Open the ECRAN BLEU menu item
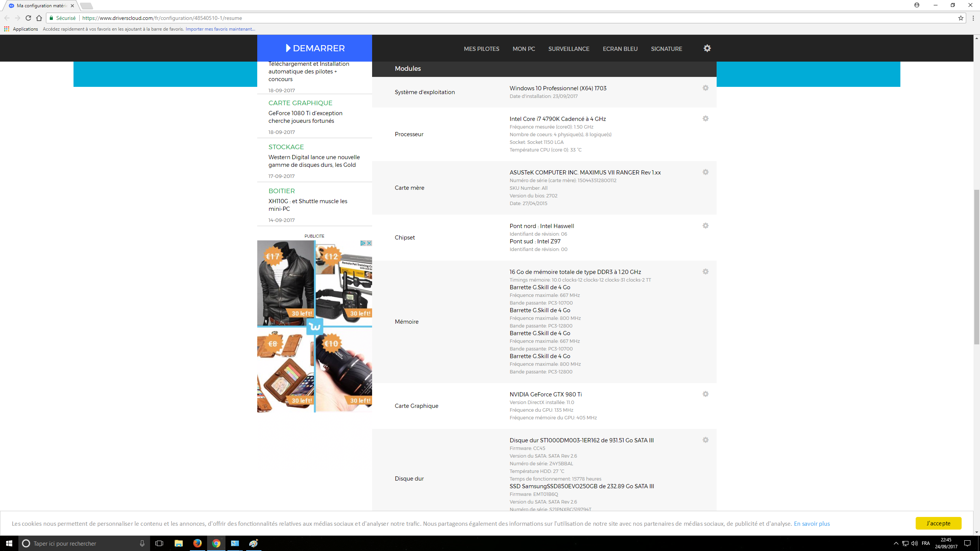Screen dimensions: 980x551 click(620, 49)
